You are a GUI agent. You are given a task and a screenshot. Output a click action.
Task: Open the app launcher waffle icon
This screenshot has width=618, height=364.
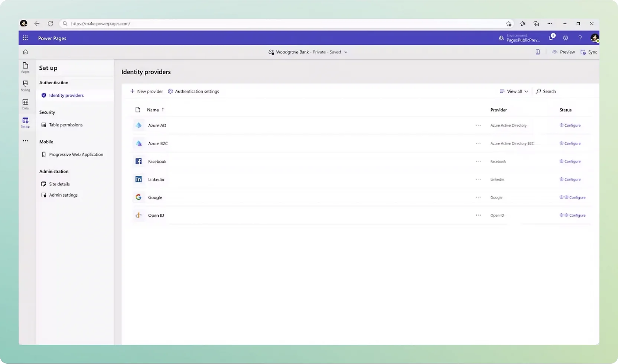click(25, 38)
